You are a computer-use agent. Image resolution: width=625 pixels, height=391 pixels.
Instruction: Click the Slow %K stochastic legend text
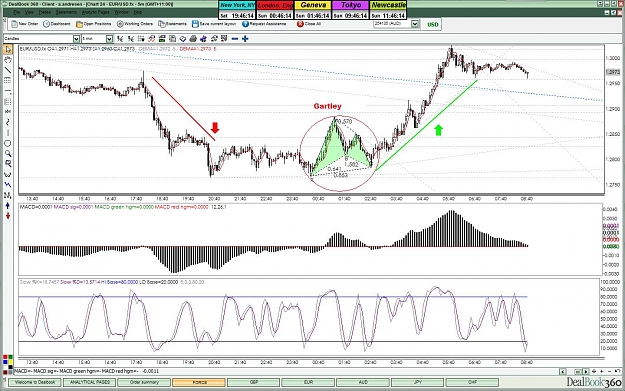[x=112, y=282]
